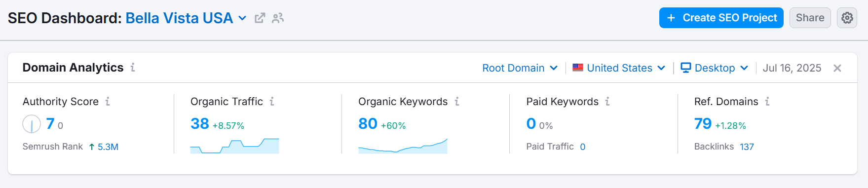Screen dimensions: 868x188
Task: Show info for Domain Analytics heading
Action: 133,67
